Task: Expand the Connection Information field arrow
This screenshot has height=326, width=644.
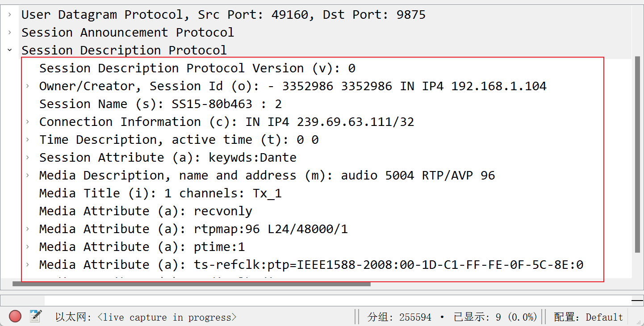Action: tap(28, 122)
